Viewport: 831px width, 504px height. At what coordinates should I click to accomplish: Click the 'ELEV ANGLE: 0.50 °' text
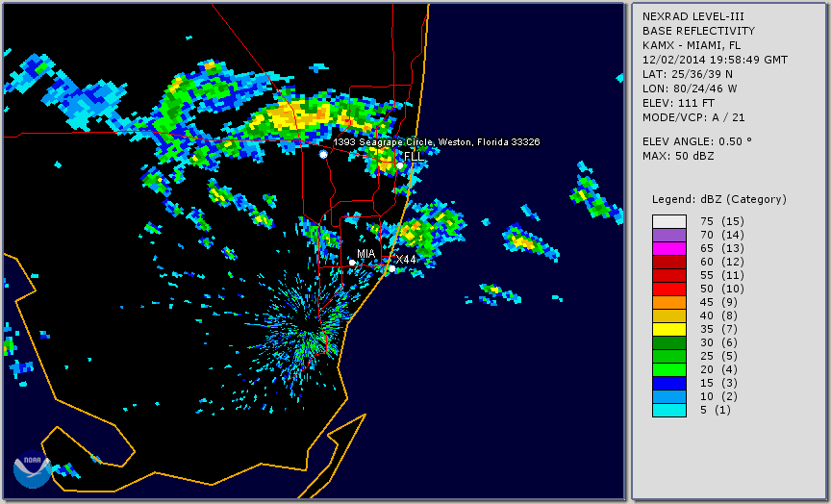(x=697, y=141)
